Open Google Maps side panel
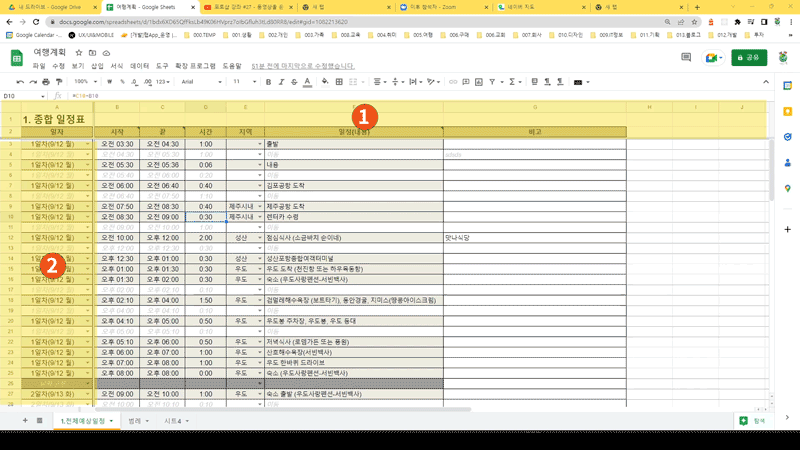800x450 pixels. tap(787, 188)
